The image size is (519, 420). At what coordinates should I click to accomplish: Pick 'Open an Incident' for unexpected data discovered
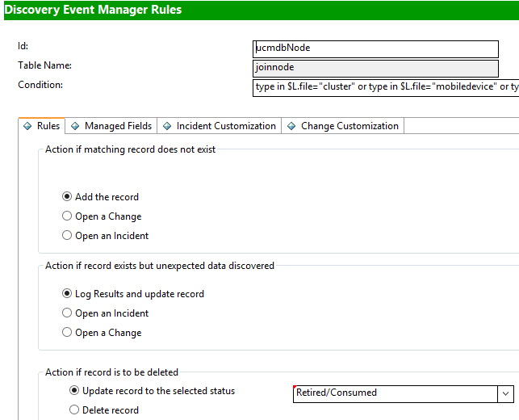pos(68,313)
